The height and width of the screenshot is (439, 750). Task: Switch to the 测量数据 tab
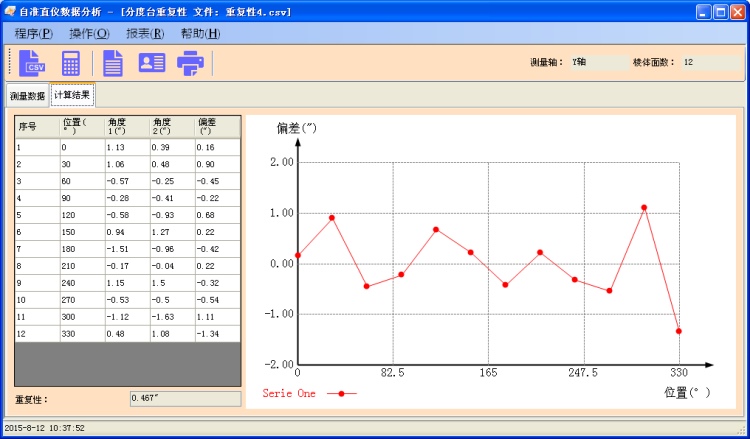point(27,96)
